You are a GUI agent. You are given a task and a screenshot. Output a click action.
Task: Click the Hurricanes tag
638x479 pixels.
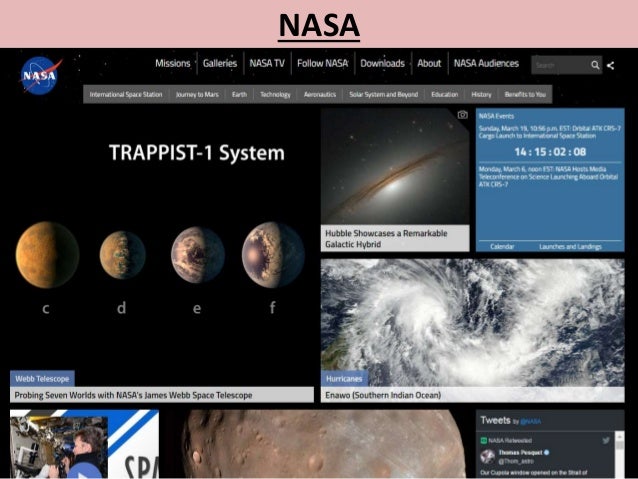click(344, 378)
